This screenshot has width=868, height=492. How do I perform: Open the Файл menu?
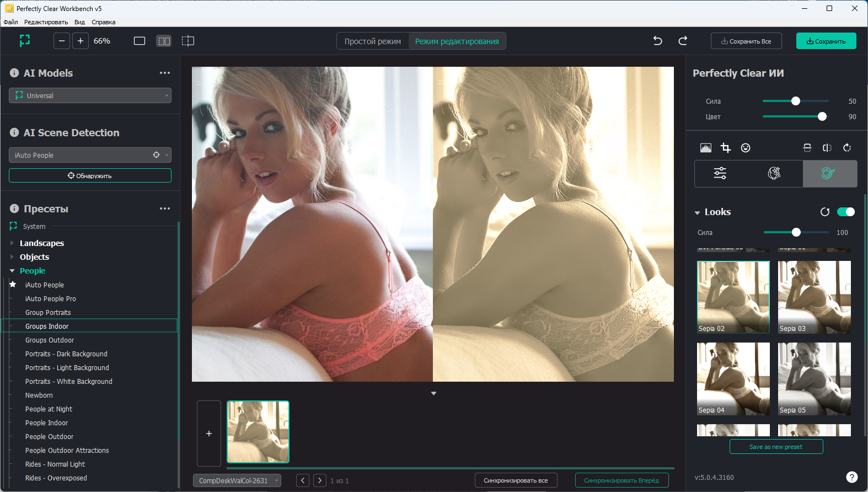(10, 22)
